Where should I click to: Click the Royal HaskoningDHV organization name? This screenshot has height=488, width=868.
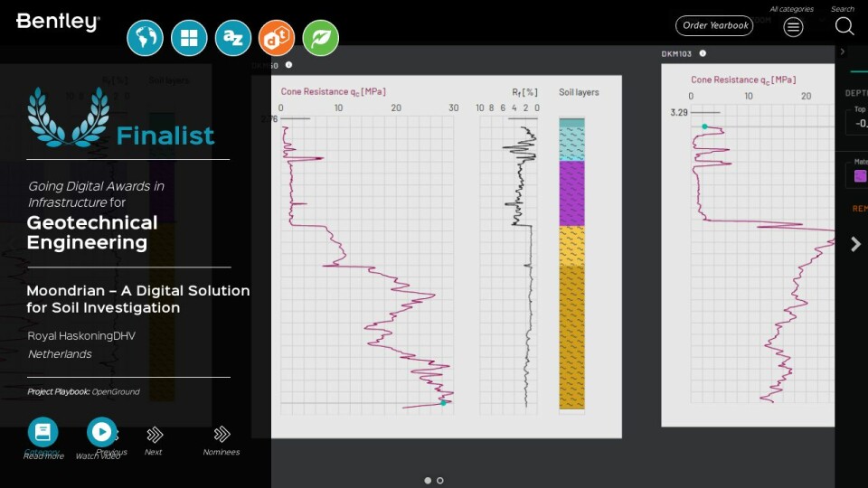81,336
